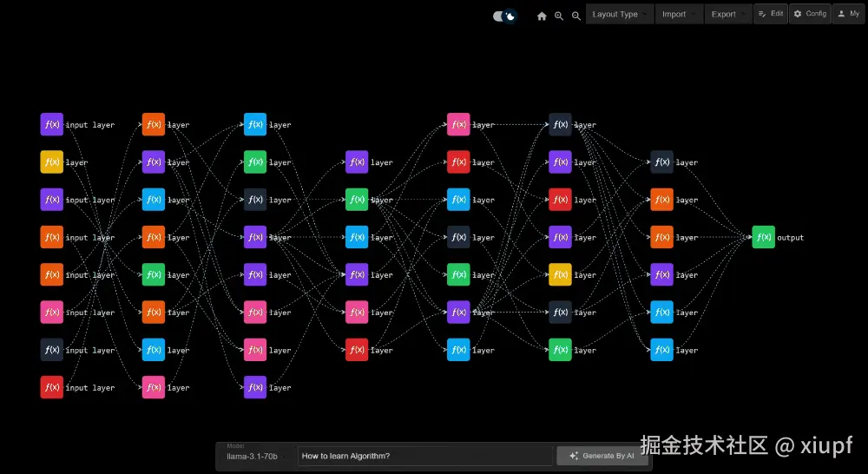
Task: Select the green output node icon
Action: coord(763,237)
